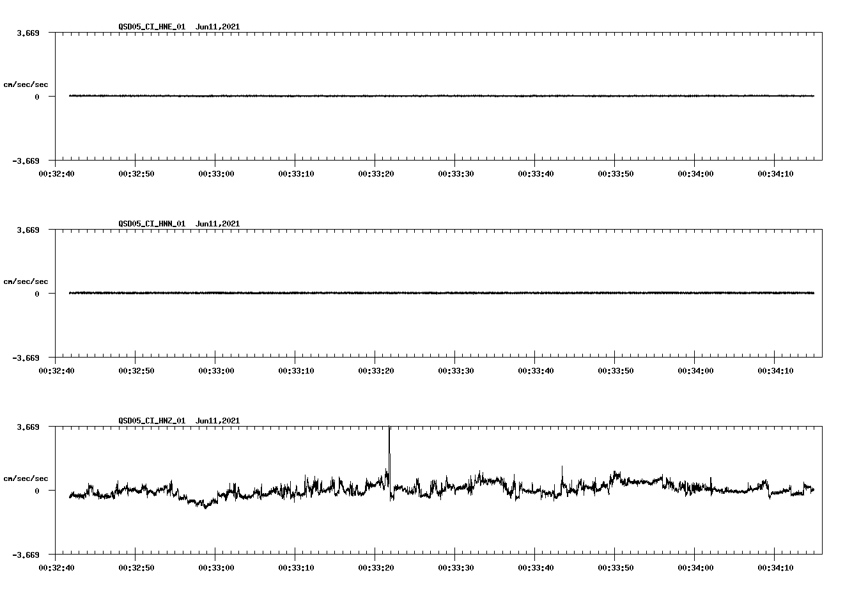
Task: Click the zero axis label of HNE plot
Action: (x=37, y=97)
